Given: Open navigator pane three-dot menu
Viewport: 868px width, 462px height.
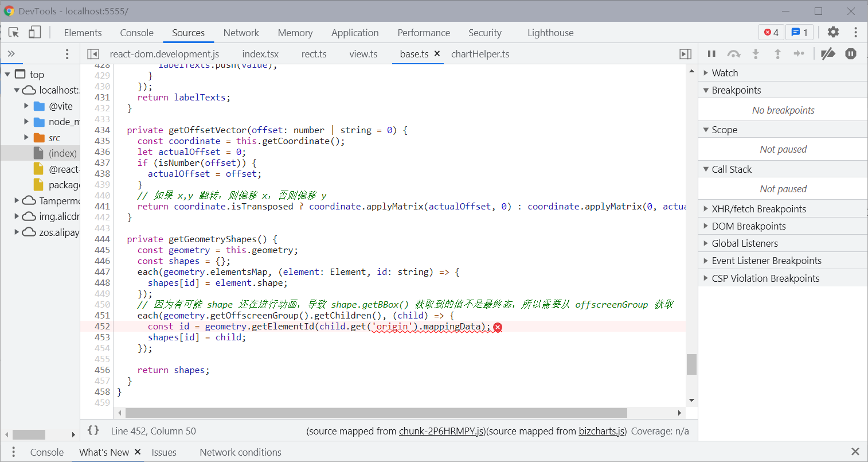Looking at the screenshot, I should (67, 54).
